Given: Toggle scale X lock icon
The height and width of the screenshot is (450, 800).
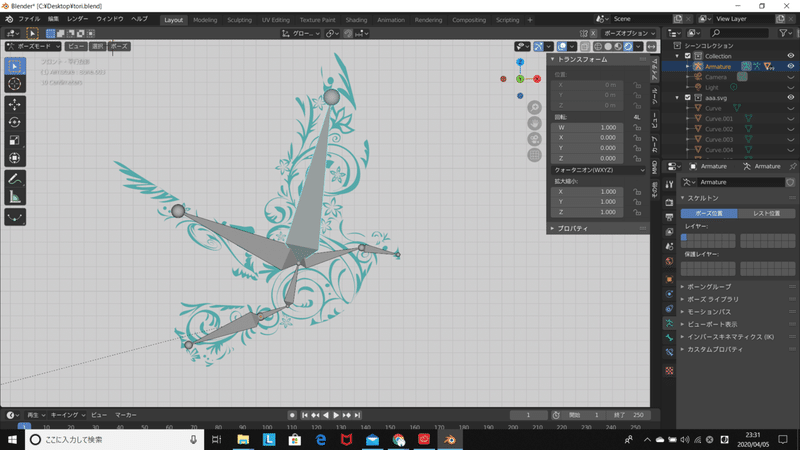Looking at the screenshot, I should pos(637,192).
